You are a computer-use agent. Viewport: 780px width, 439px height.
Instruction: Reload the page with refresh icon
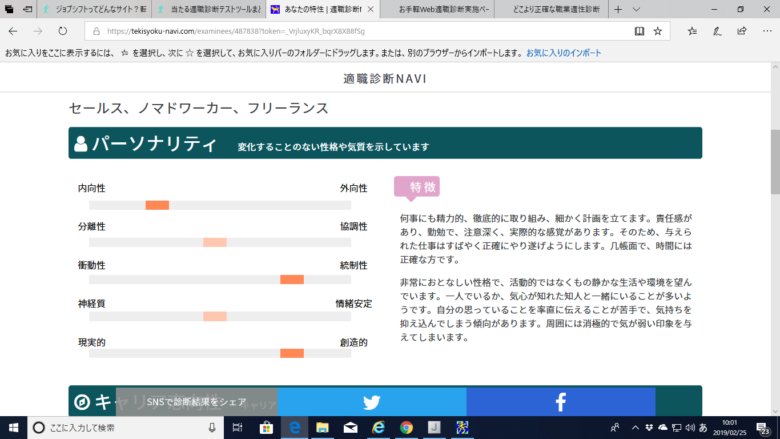(x=62, y=31)
